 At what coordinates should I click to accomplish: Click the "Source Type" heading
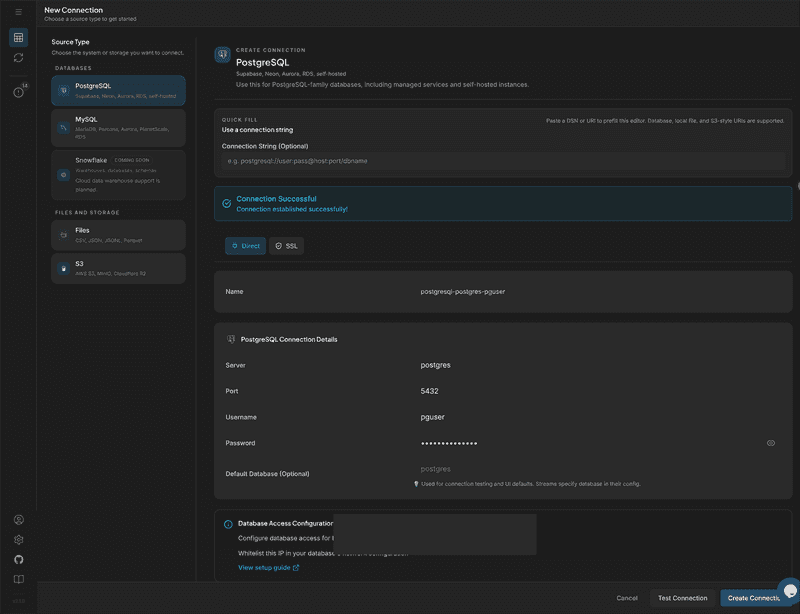(70, 42)
